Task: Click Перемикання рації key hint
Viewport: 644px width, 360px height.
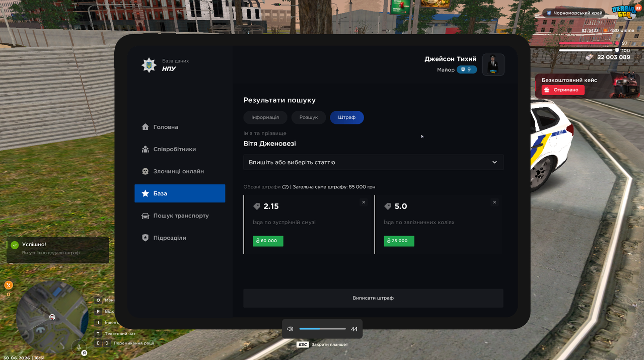Action: (x=124, y=343)
